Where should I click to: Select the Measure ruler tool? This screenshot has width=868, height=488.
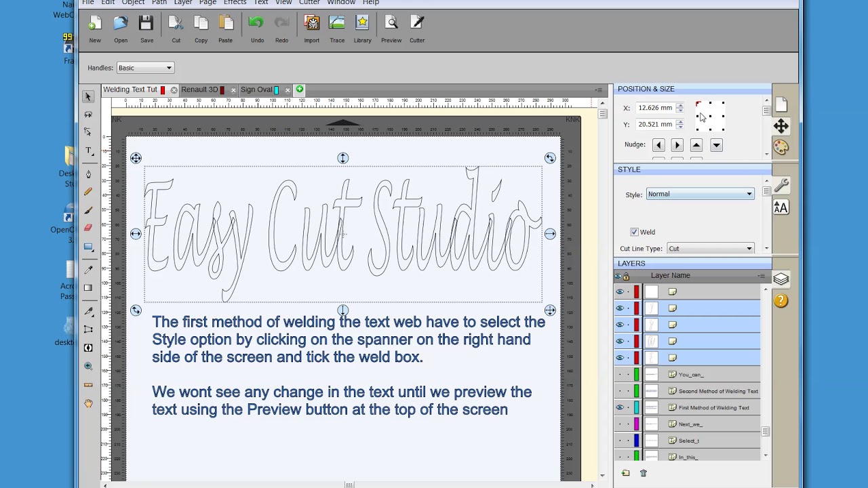pos(88,385)
